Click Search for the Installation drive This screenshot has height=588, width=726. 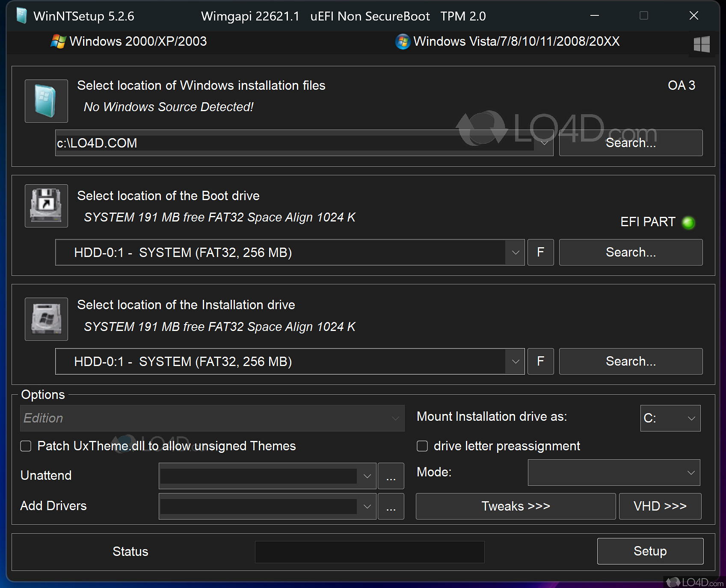coord(631,361)
